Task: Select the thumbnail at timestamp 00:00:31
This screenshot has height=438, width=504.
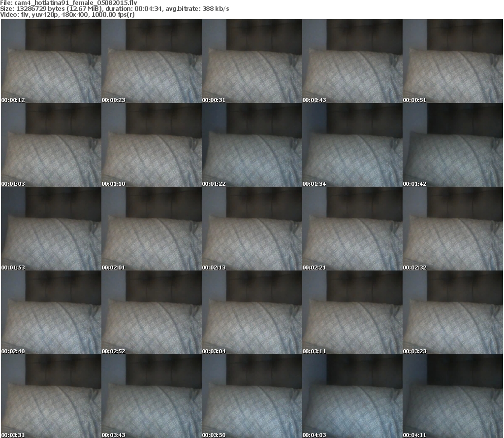Action: point(252,61)
